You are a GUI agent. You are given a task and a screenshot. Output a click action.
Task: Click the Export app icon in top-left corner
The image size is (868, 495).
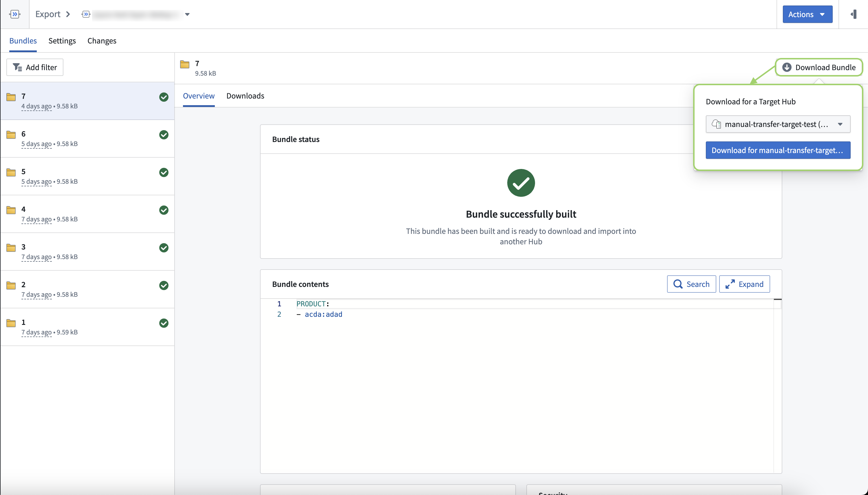pyautogui.click(x=14, y=14)
